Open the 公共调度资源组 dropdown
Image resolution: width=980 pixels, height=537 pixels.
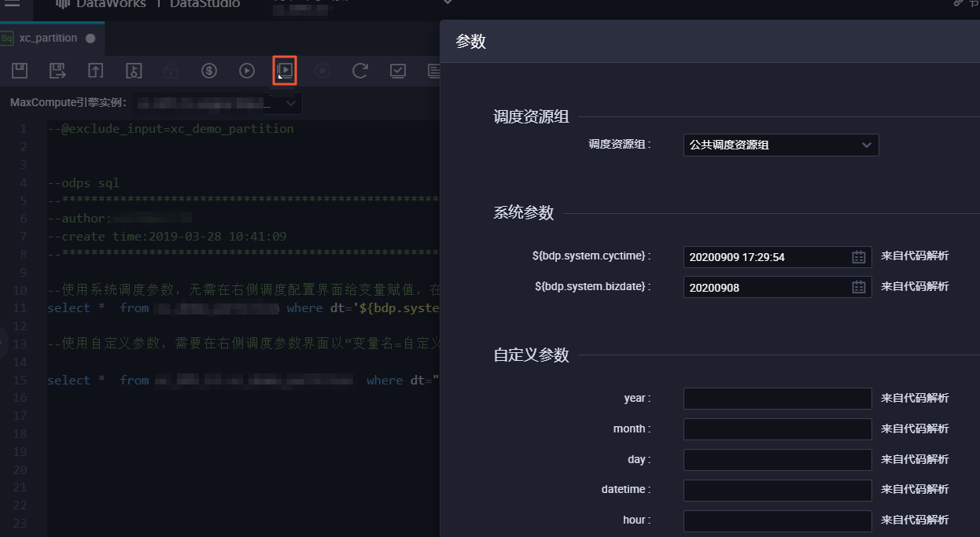coord(781,145)
